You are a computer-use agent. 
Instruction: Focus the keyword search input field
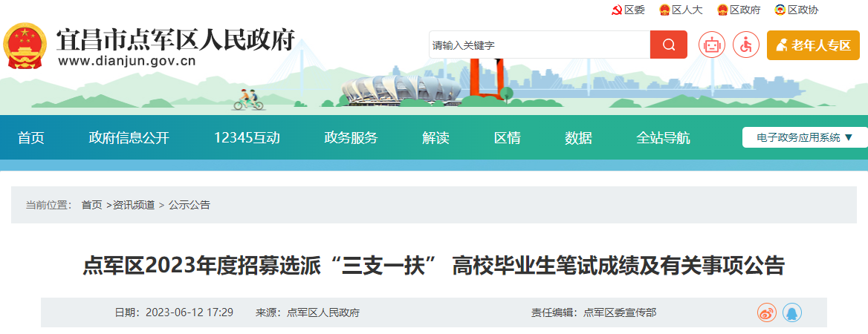(539, 45)
